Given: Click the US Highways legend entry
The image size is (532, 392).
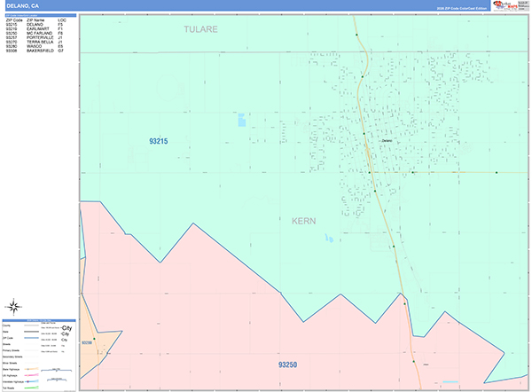Looking at the screenshot, I should 10,376.
